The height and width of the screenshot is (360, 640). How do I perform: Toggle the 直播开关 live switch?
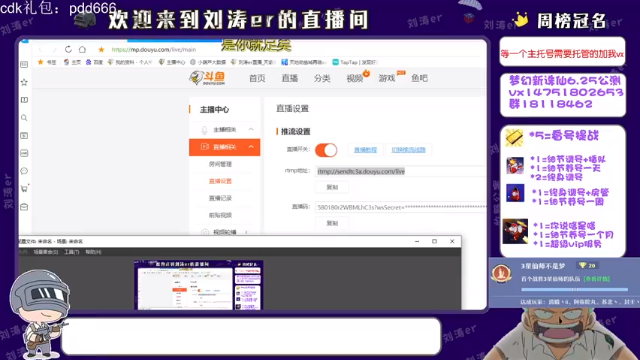[326, 150]
